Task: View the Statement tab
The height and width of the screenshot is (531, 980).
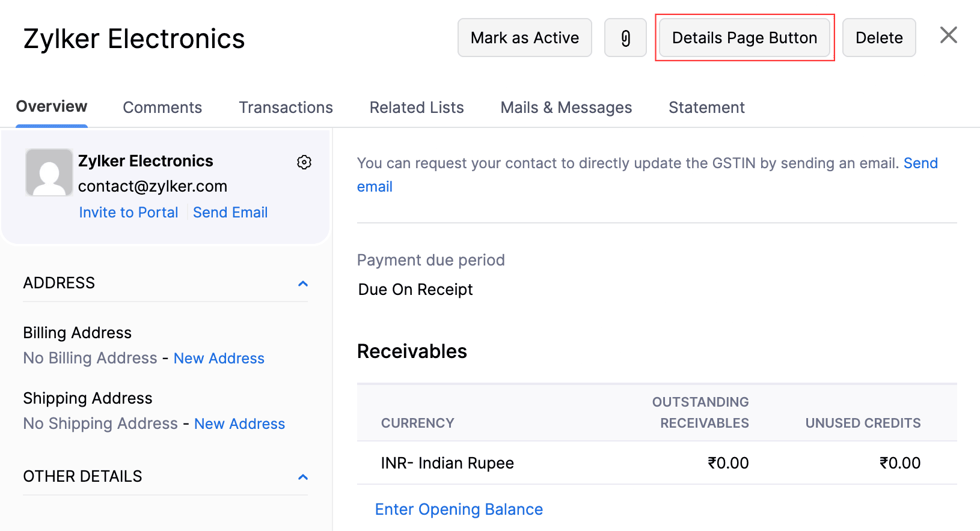Action: pyautogui.click(x=706, y=108)
